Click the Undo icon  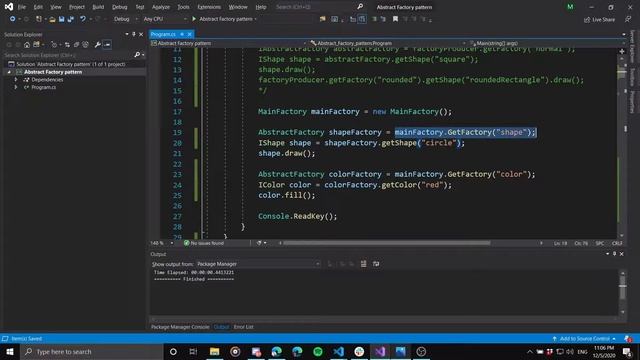pyautogui.click(x=83, y=19)
